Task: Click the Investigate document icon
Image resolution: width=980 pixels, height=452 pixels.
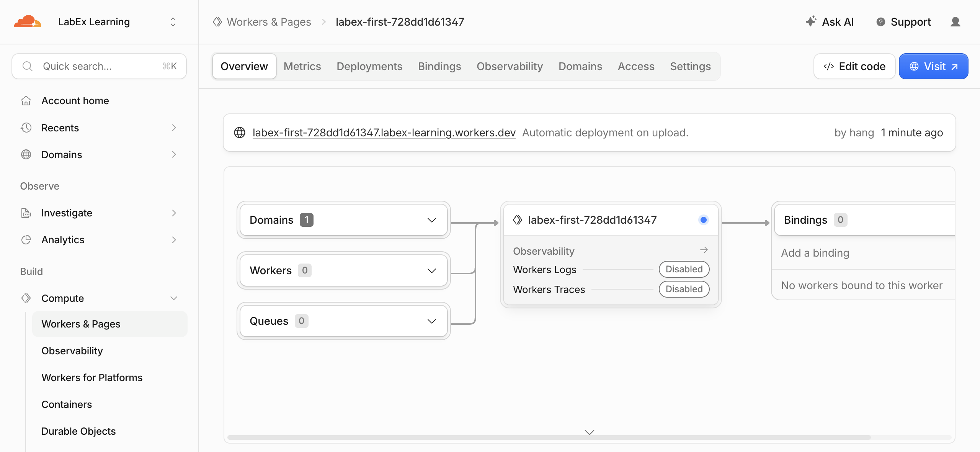Action: pyautogui.click(x=26, y=213)
